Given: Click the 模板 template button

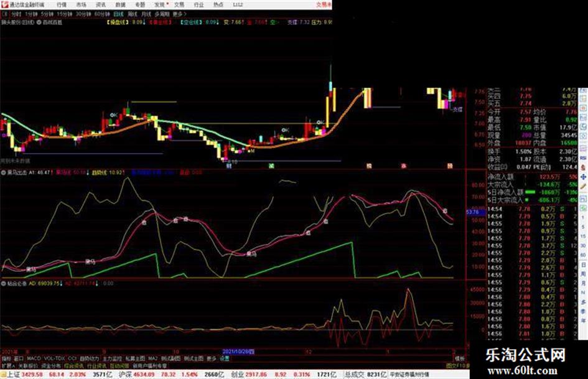Looking at the screenshot, I should coord(459,358).
